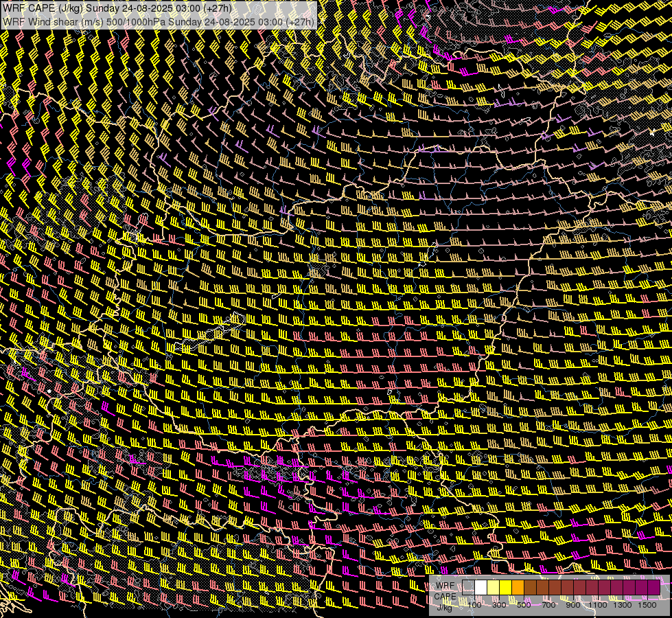Click the orange CAPE legend swatch

(x=518, y=588)
